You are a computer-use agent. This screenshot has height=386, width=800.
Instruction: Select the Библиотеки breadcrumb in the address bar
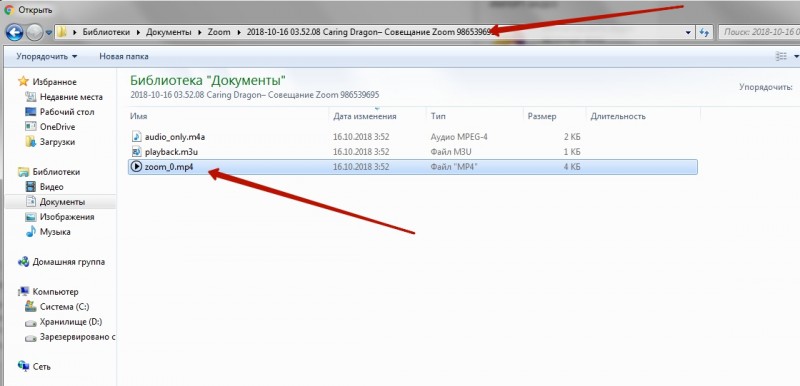click(107, 32)
